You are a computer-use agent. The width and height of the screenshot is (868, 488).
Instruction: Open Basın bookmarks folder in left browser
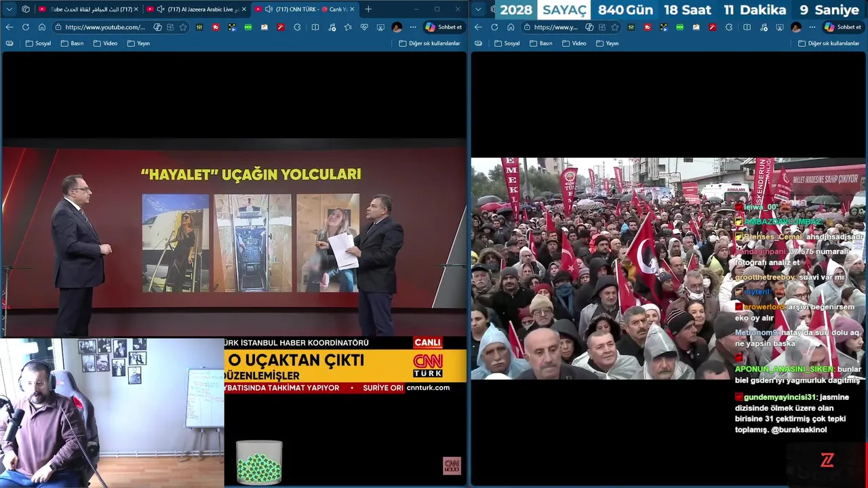(x=72, y=43)
